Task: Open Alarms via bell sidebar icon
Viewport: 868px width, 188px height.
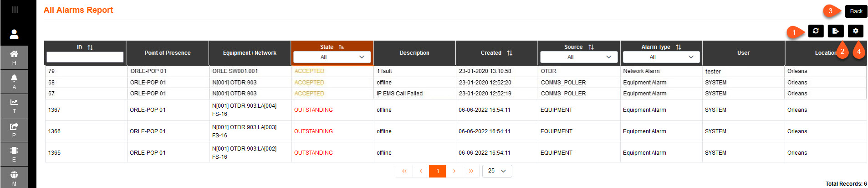Action: (x=14, y=82)
